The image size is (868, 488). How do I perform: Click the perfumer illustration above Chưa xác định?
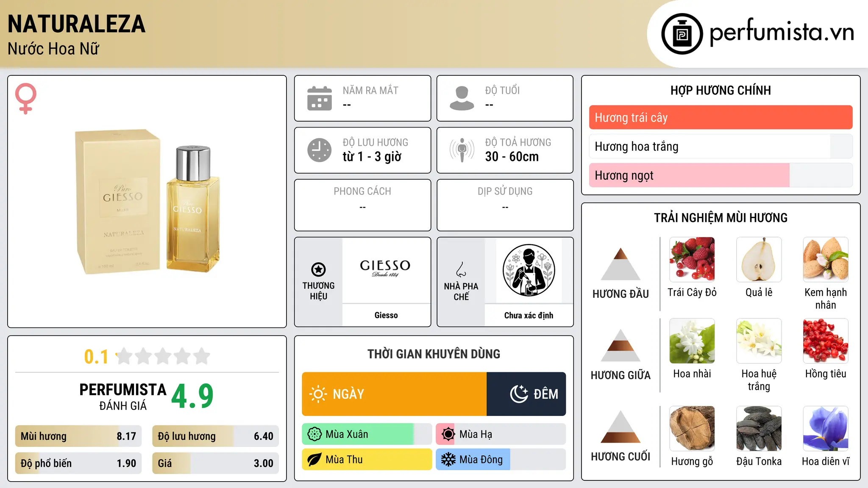tap(529, 270)
